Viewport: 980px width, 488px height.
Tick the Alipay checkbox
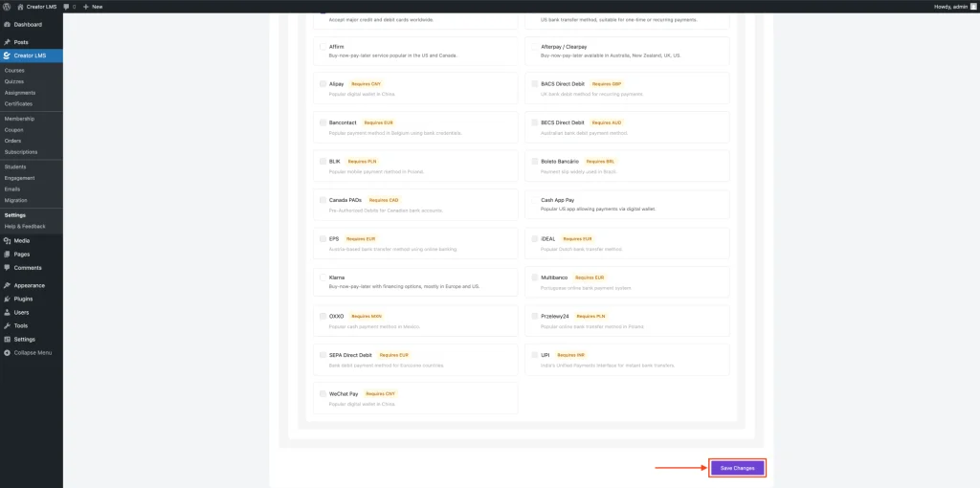323,84
